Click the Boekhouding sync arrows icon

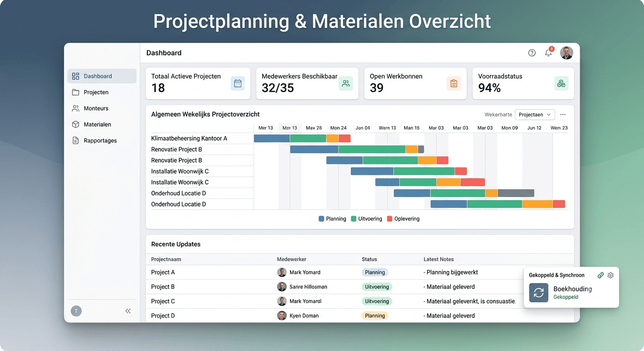tap(539, 293)
